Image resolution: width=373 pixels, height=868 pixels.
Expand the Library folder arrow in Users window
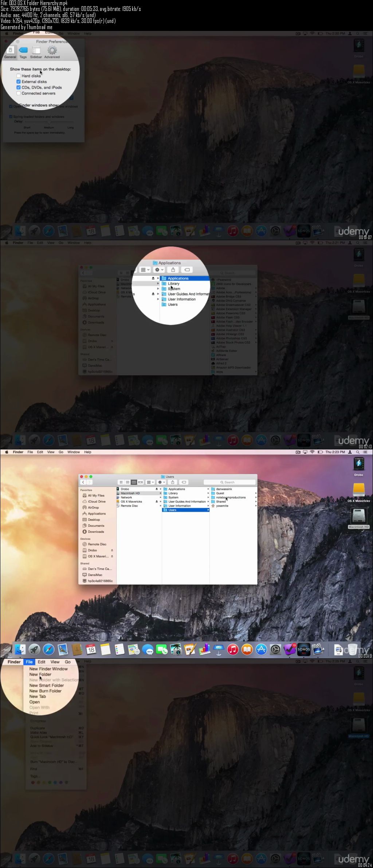pyautogui.click(x=208, y=493)
